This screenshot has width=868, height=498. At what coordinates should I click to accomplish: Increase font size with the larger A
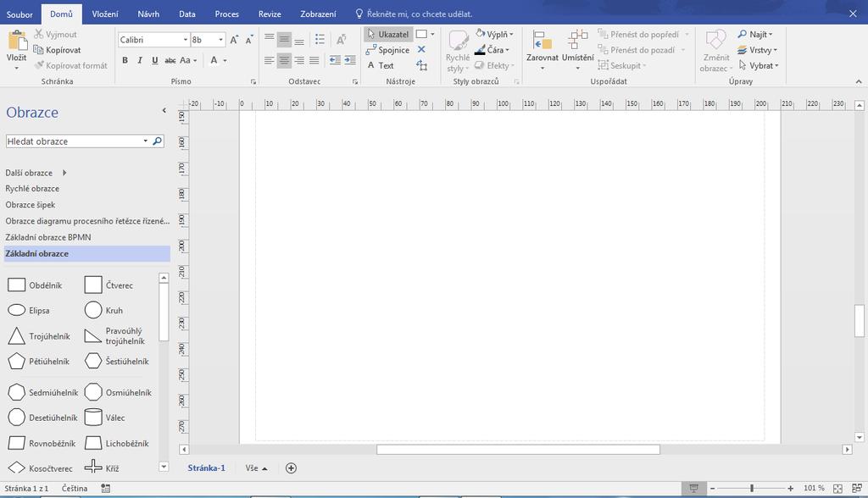pos(234,39)
